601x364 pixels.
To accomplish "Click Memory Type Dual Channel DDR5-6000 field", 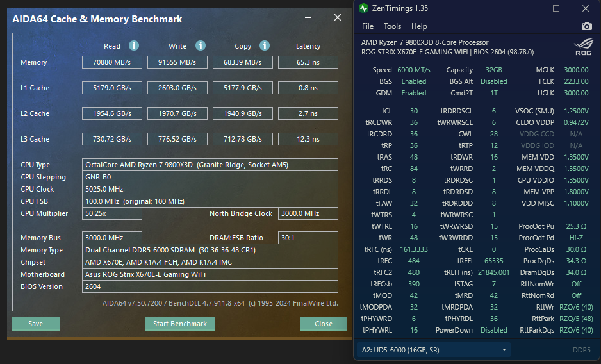I will click(210, 250).
